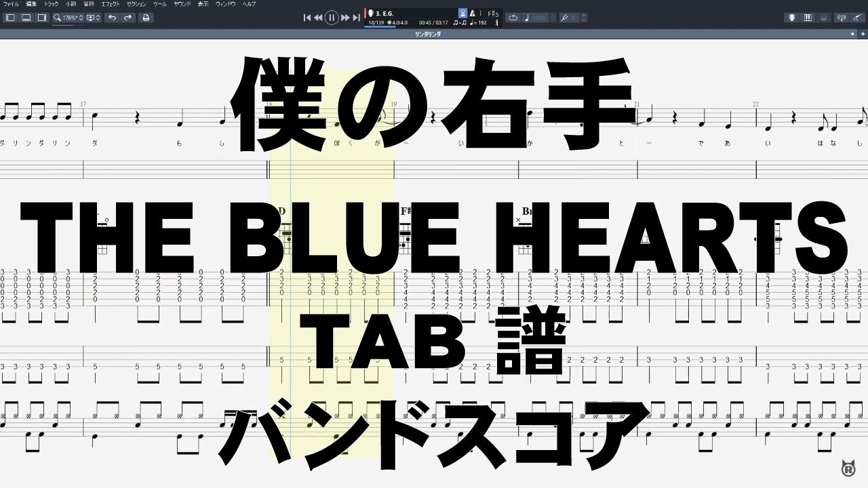Open the 音符 menu
The height and width of the screenshot is (488, 868).
tap(89, 4)
